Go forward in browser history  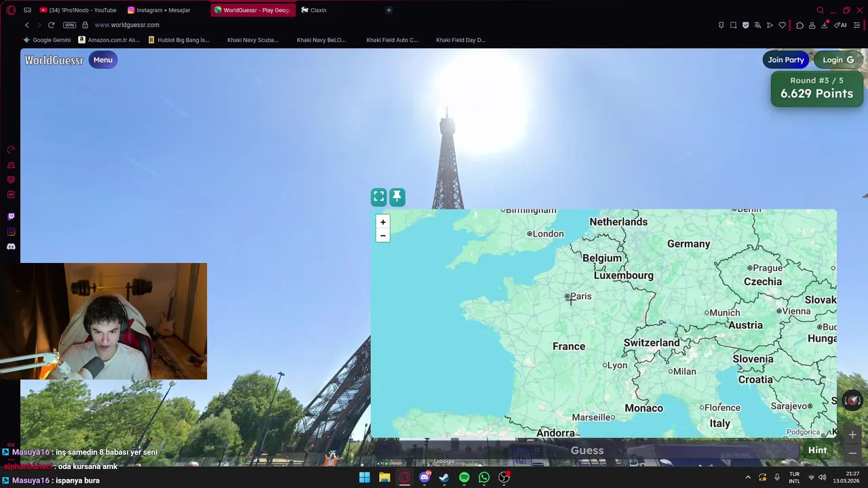pyautogui.click(x=39, y=25)
